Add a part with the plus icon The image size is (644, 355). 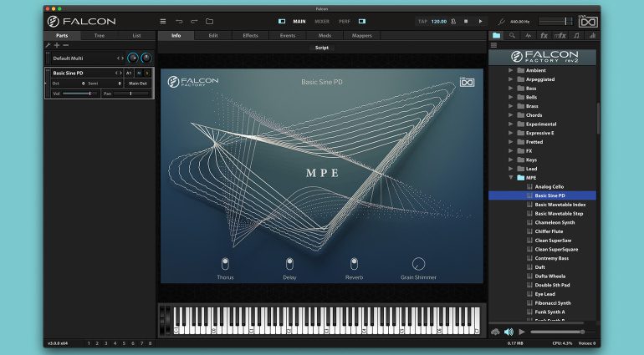(x=57, y=45)
